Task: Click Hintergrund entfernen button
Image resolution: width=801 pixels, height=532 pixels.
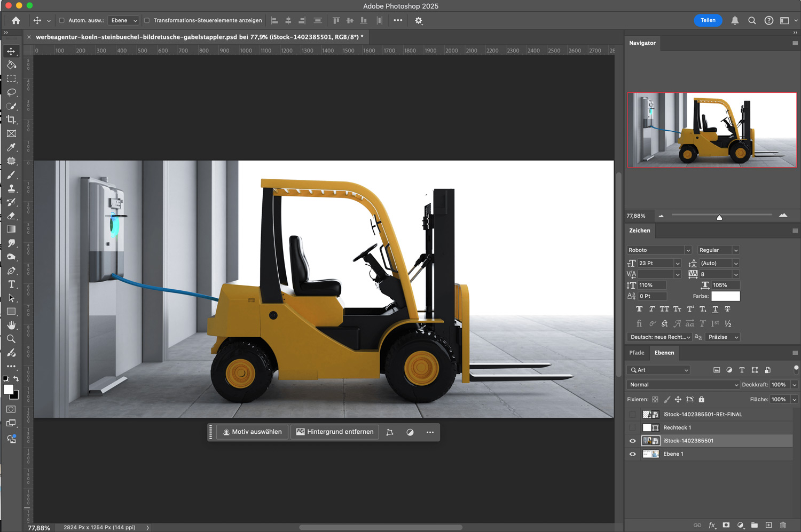Action: tap(335, 432)
